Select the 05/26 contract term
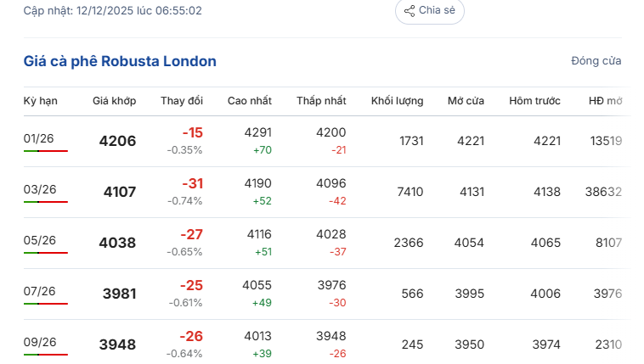Viewport: 644px width, 364px height. (x=39, y=240)
